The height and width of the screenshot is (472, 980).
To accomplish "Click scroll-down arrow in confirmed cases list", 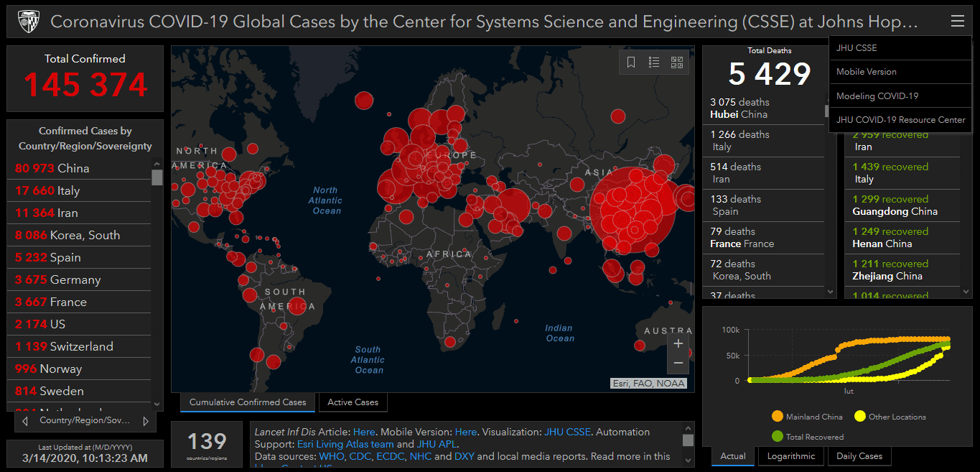I will tap(157, 406).
